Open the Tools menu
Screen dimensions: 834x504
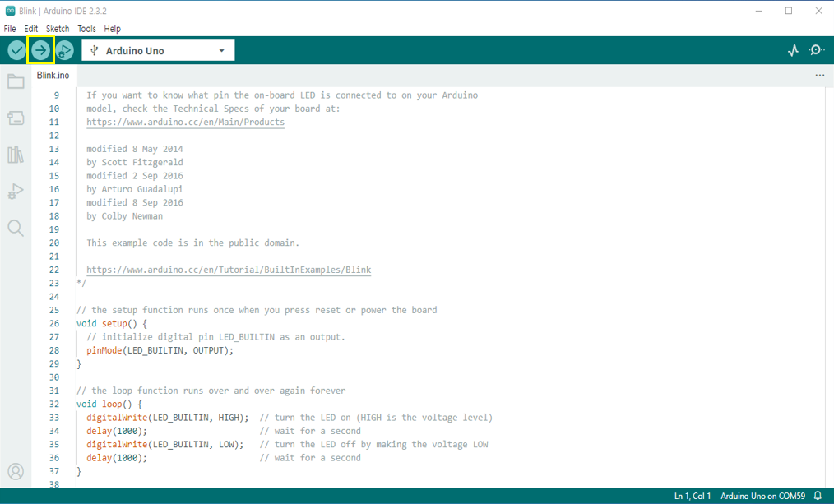click(86, 29)
